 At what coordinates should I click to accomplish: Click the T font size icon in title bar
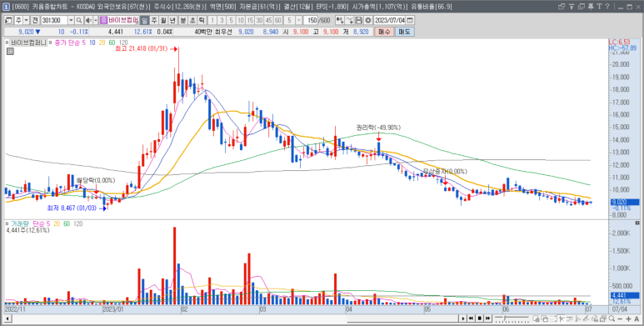[599, 6]
